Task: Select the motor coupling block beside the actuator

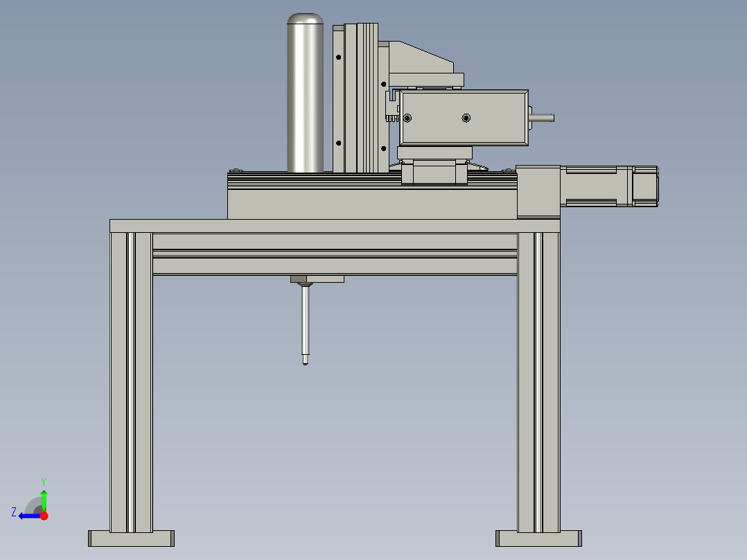Action: (538, 191)
